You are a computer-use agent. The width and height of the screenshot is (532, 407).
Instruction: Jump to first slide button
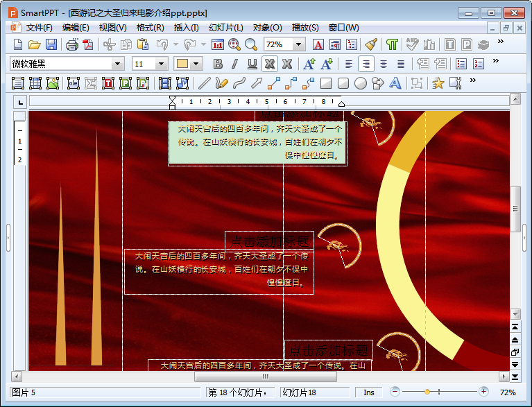click(x=515, y=327)
